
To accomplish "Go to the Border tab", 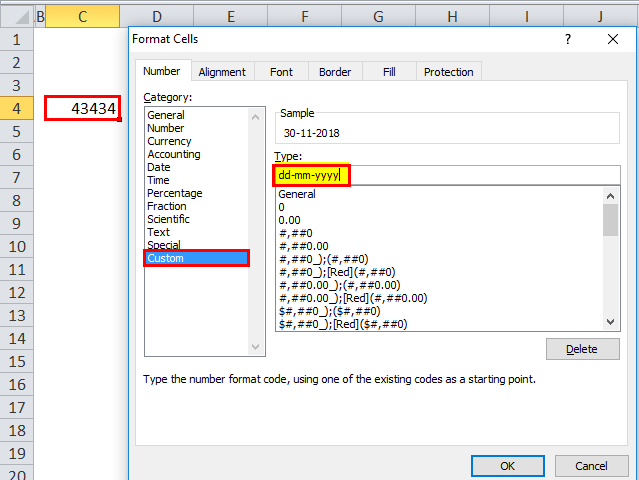I will [x=335, y=72].
